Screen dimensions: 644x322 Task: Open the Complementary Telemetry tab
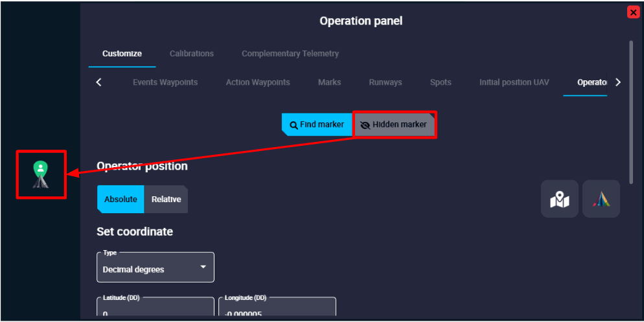(290, 54)
